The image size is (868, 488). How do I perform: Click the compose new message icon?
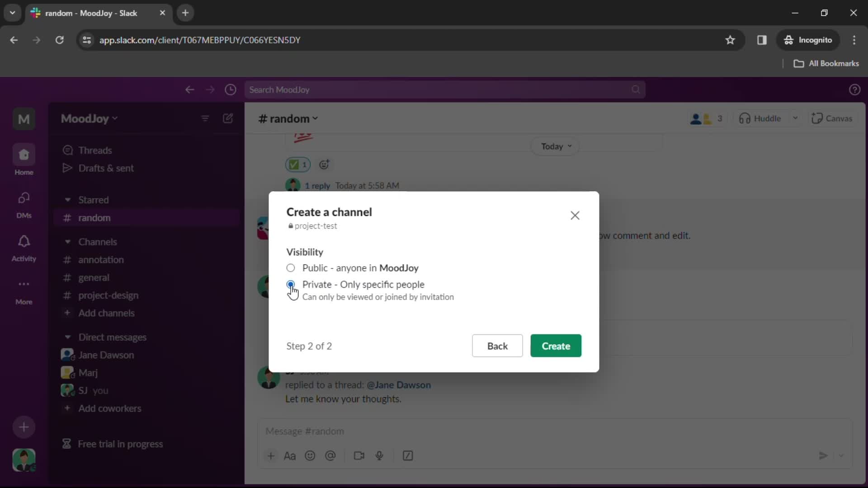tap(228, 118)
